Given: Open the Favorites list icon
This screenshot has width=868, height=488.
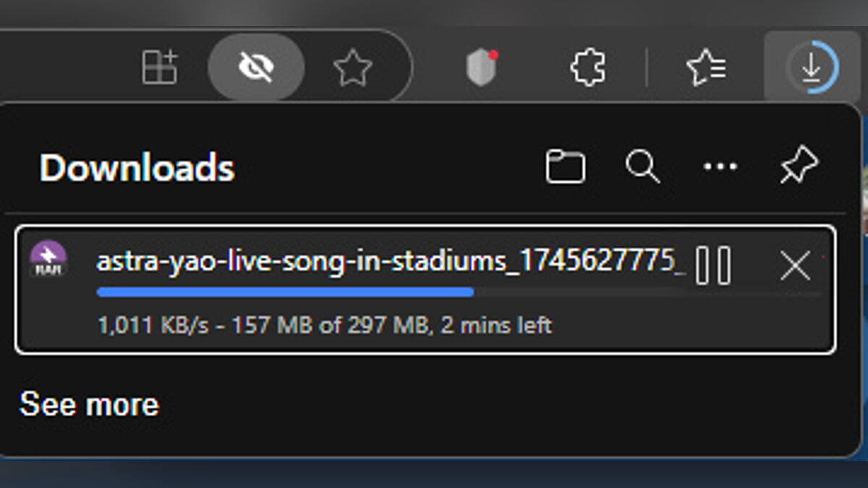Looking at the screenshot, I should pyautogui.click(x=705, y=69).
